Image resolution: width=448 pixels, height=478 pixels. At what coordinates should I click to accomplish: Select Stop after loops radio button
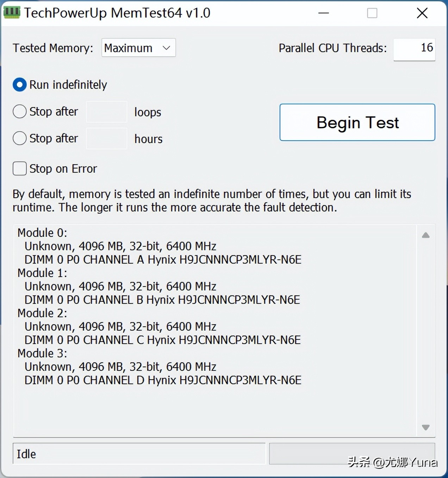[20, 111]
